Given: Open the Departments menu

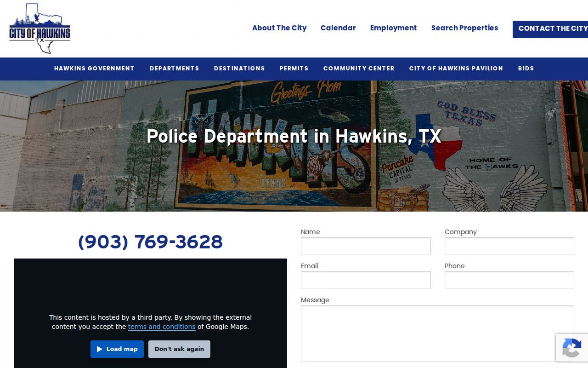Looking at the screenshot, I should pyautogui.click(x=175, y=69).
